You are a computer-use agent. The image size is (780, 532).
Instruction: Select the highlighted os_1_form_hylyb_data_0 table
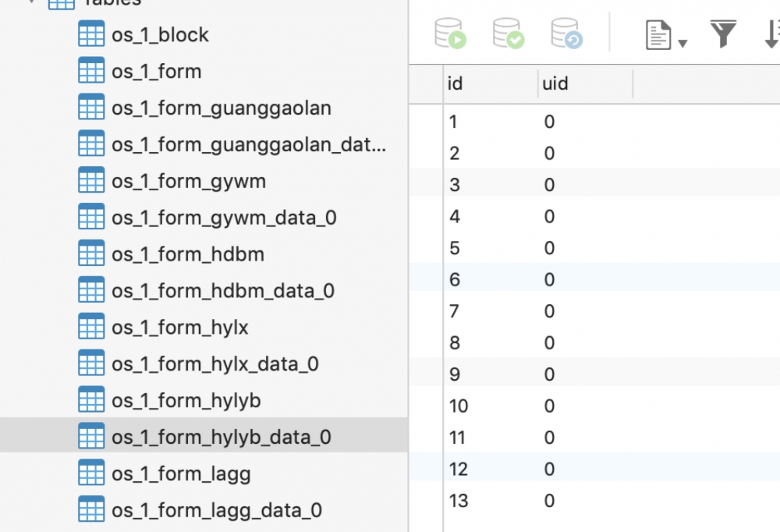point(204,435)
